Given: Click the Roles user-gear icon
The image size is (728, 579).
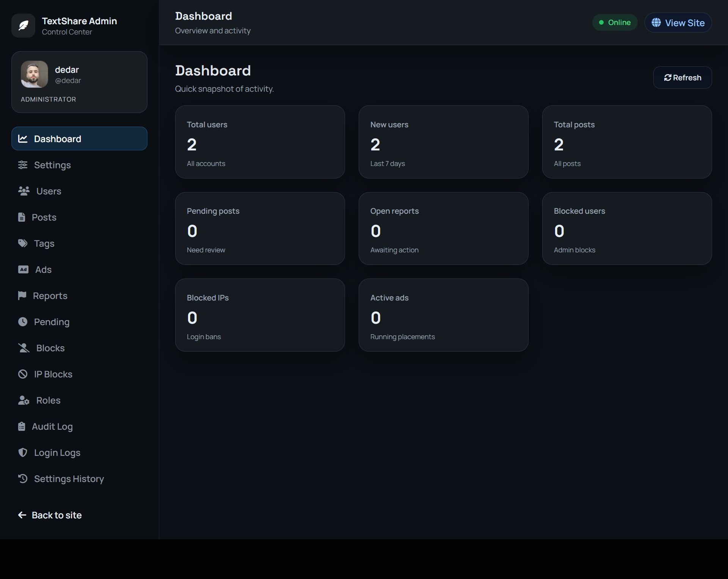Looking at the screenshot, I should [24, 400].
